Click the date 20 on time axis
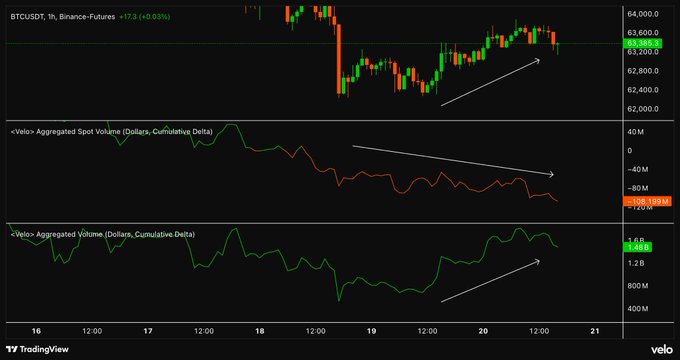Viewport: 680px width, 360px height. coord(483,331)
